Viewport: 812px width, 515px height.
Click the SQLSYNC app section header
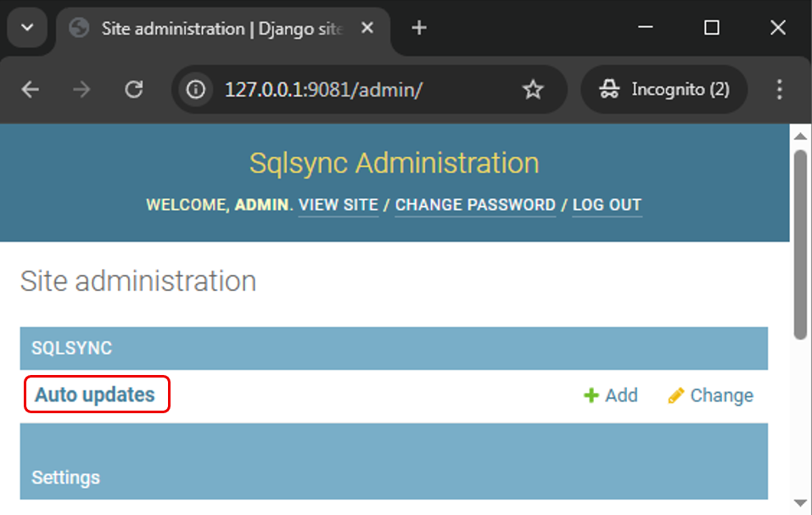pyautogui.click(x=72, y=349)
